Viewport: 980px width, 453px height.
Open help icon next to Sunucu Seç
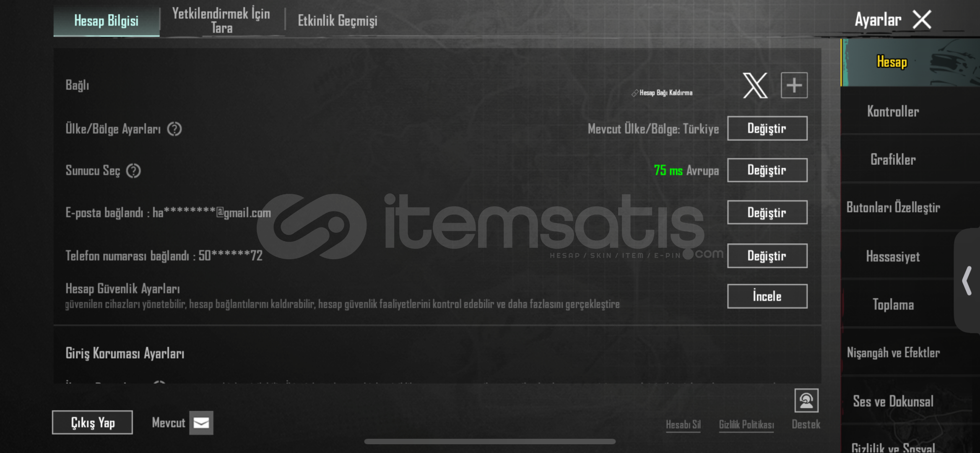click(x=133, y=171)
